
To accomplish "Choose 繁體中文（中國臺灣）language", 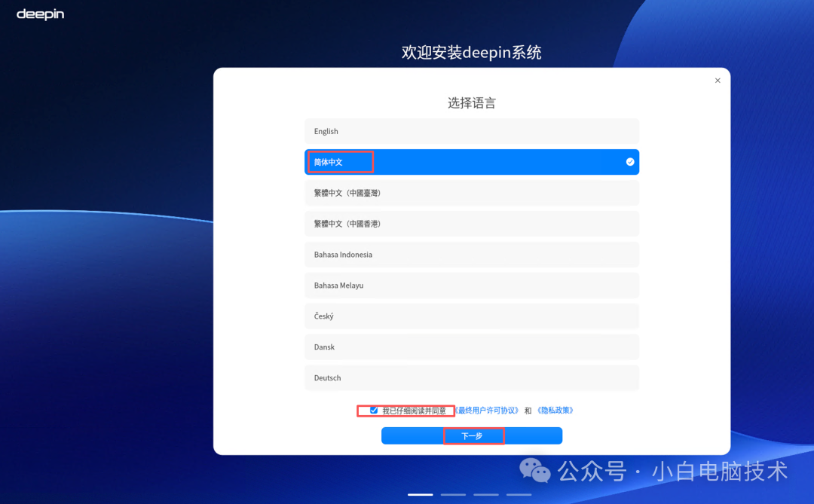I will tap(472, 192).
